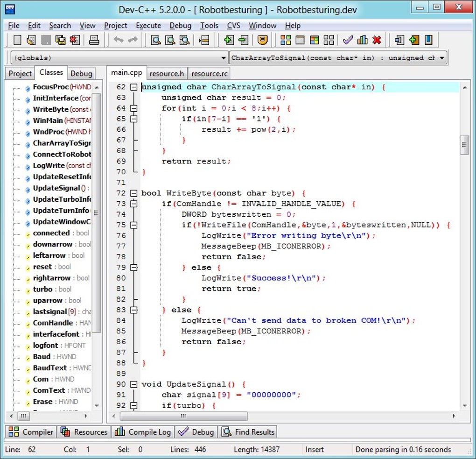Print the current source file

93,40
